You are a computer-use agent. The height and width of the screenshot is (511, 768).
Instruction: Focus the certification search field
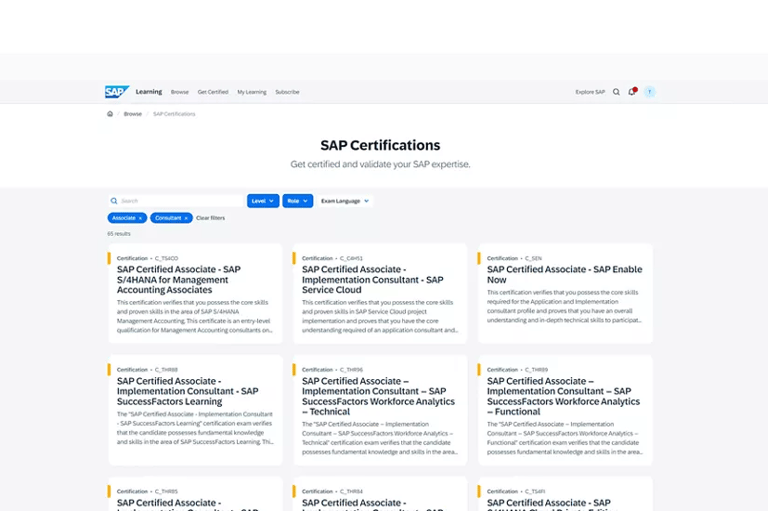coord(175,201)
